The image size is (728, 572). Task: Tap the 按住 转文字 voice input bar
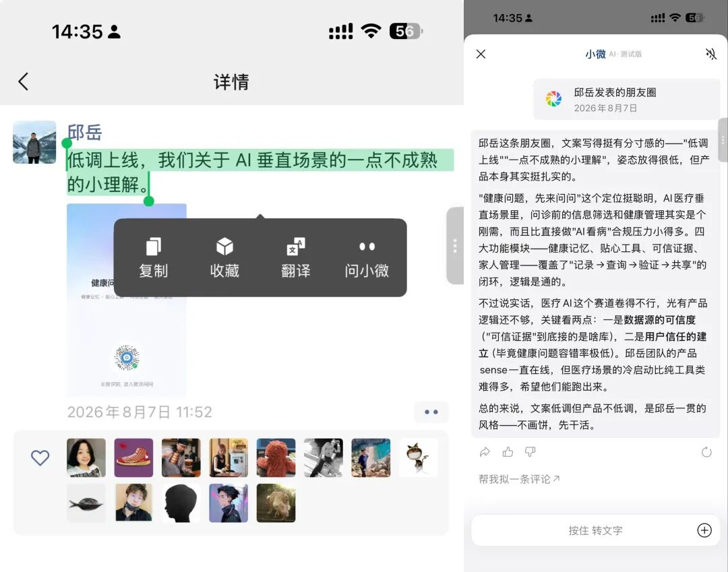[596, 530]
